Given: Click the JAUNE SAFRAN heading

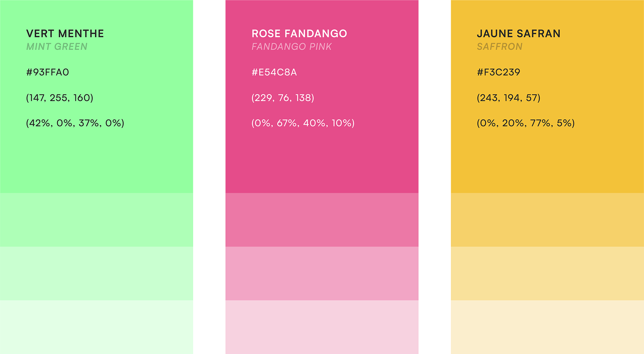Looking at the screenshot, I should 519,34.
